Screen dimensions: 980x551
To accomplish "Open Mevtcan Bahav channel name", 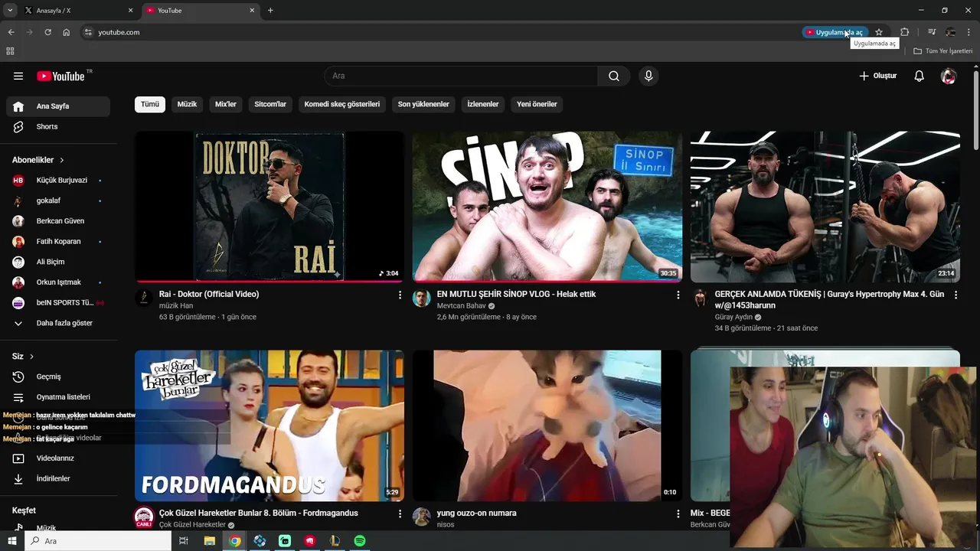I will [462, 305].
